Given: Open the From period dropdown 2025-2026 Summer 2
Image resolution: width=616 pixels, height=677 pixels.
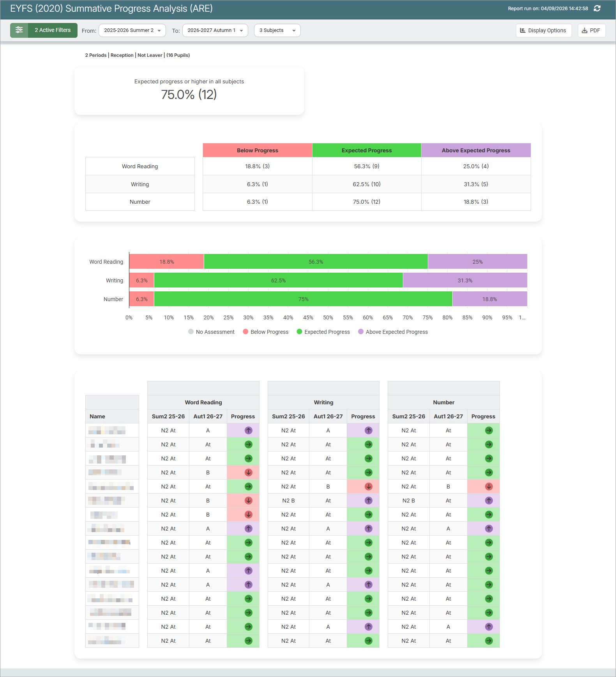Looking at the screenshot, I should 132,30.
